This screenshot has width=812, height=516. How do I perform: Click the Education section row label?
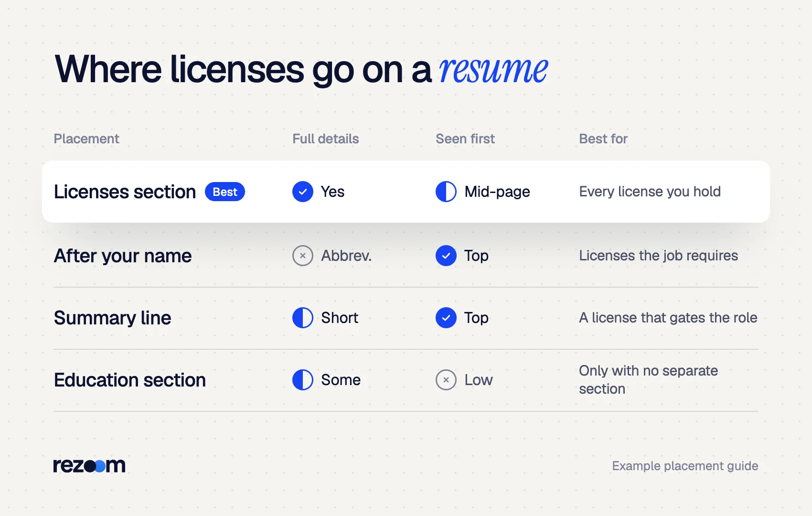pyautogui.click(x=130, y=380)
